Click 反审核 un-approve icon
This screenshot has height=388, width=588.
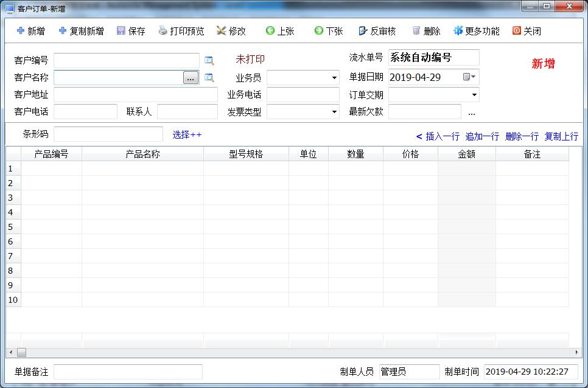(363, 31)
